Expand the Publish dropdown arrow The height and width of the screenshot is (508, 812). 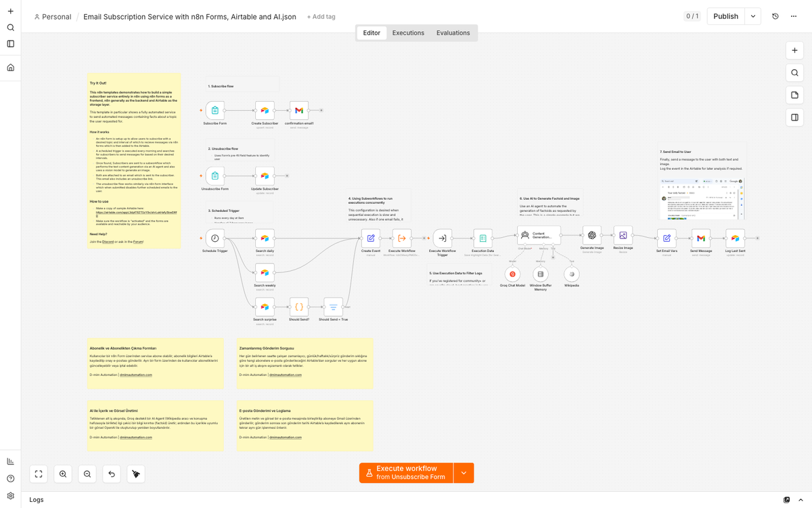(x=753, y=16)
